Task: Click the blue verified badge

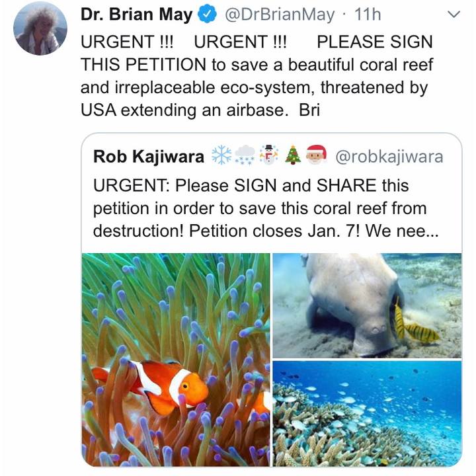Action: [206, 15]
